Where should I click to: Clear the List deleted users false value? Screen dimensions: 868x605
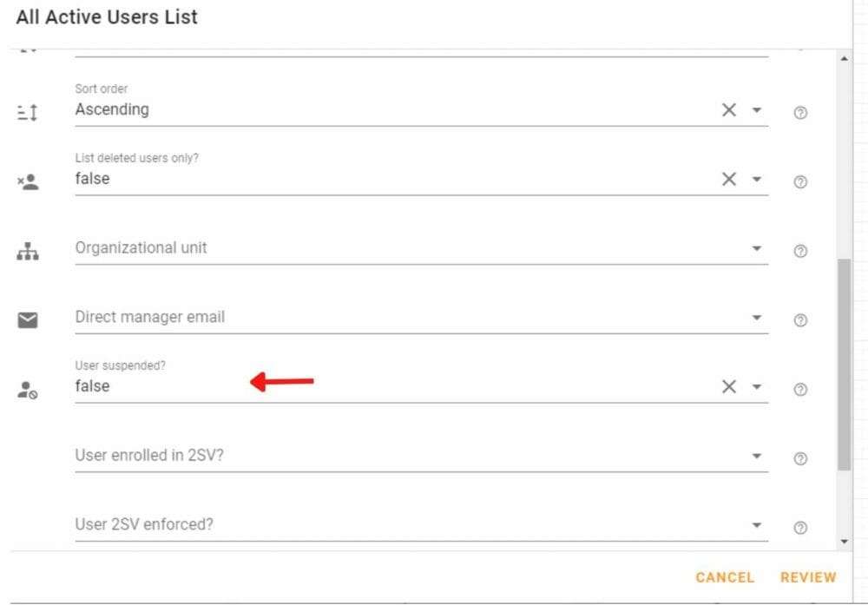click(728, 179)
